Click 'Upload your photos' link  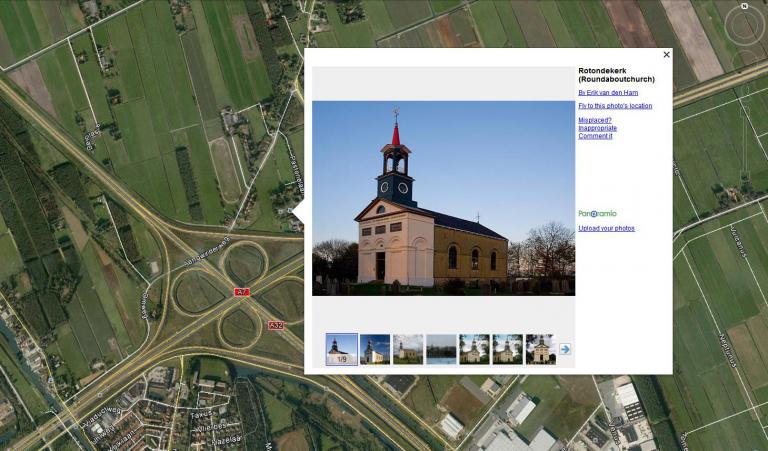pos(606,228)
